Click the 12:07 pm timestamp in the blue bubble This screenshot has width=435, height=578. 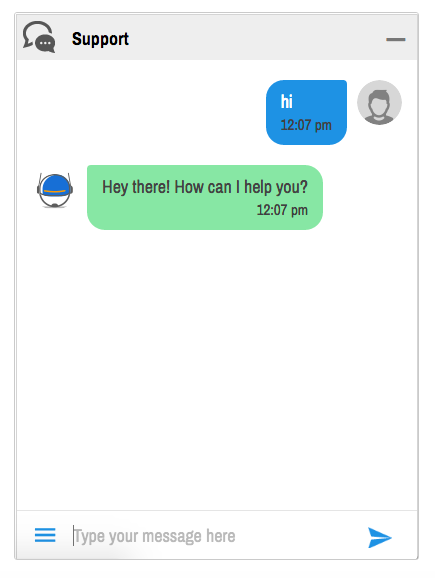tap(306, 125)
